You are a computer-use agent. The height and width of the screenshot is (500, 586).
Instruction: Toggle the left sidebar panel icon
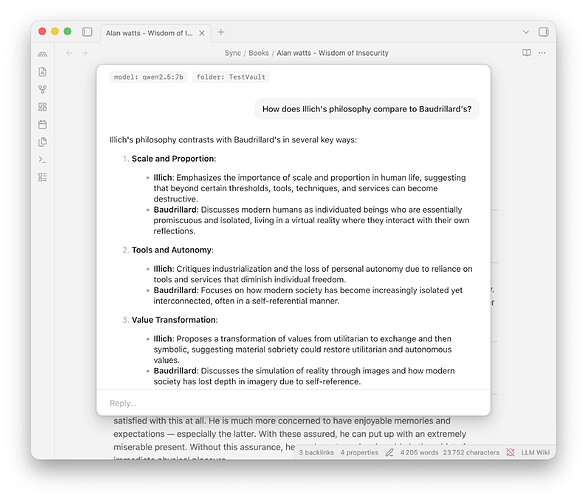87,32
